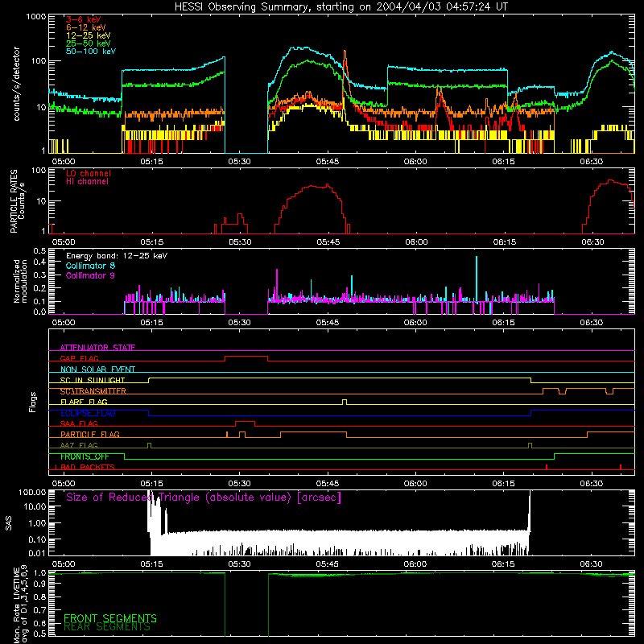Click the 'HI channel' legend label
644x644 pixels.
[87, 182]
